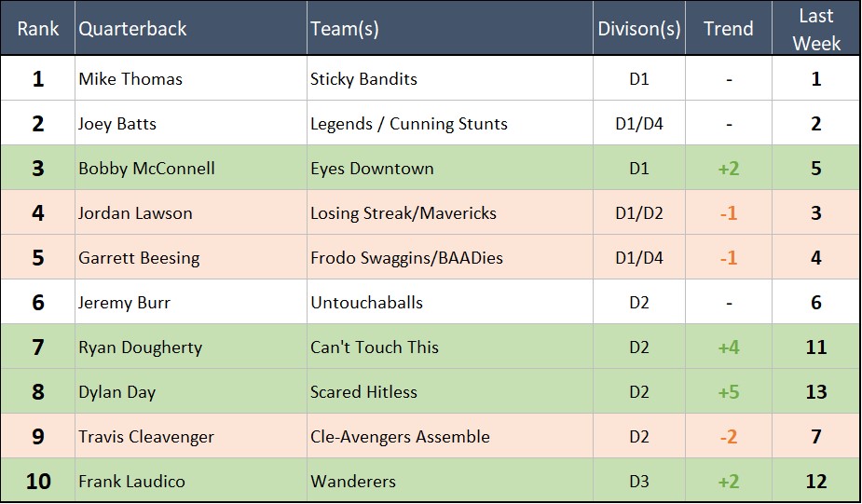Select the Divison(s) header cell
This screenshot has width=862, height=504.
click(638, 29)
